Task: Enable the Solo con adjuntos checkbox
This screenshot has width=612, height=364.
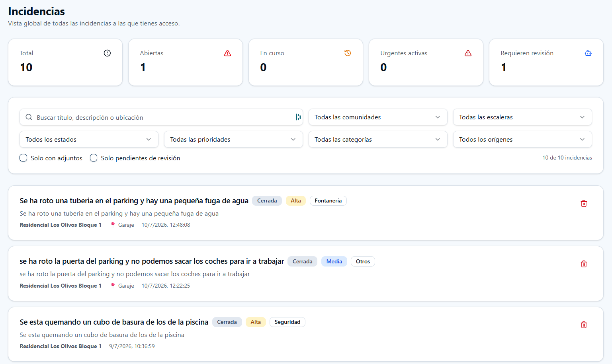Action: point(23,158)
